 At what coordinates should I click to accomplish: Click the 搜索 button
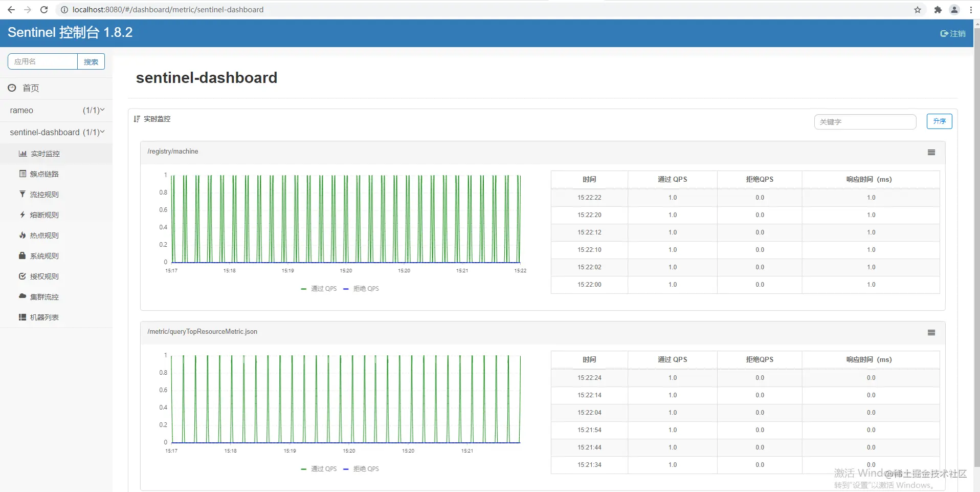pyautogui.click(x=91, y=61)
